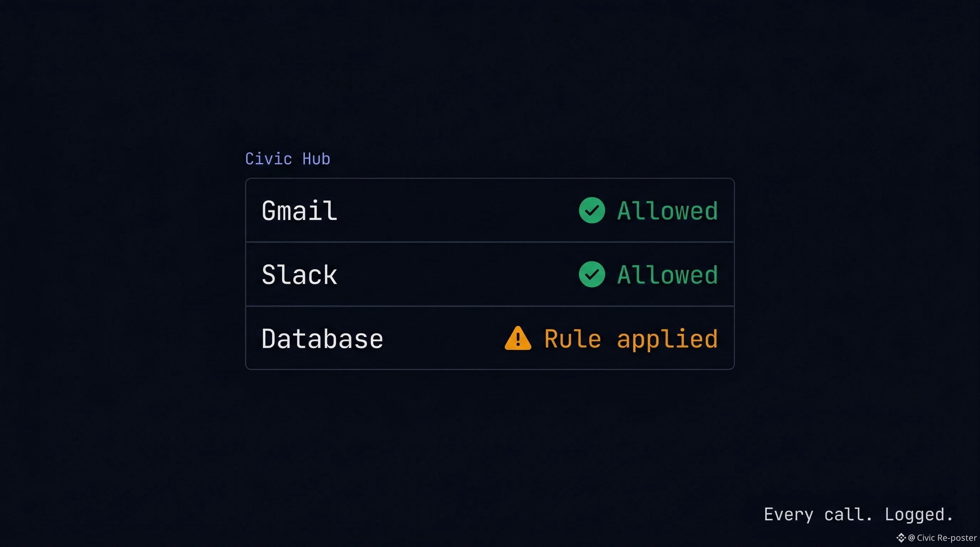Image resolution: width=980 pixels, height=547 pixels.
Task: Select the Database service name
Action: coord(322,339)
